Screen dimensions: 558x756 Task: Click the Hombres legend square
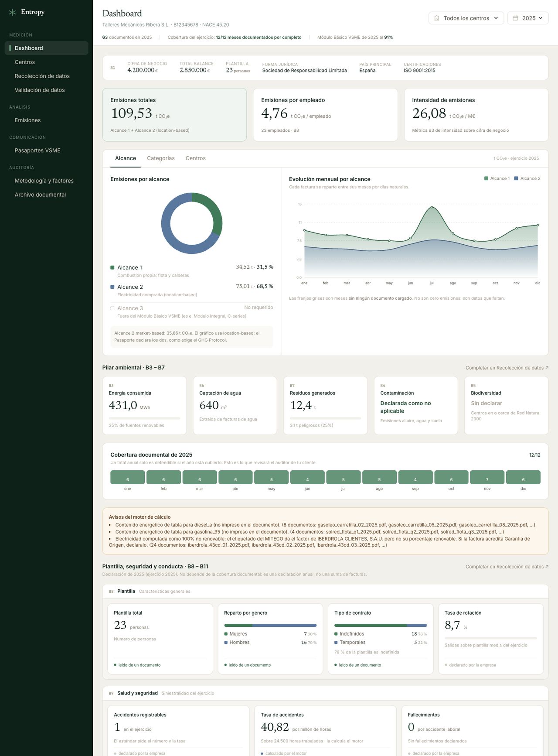point(226,643)
